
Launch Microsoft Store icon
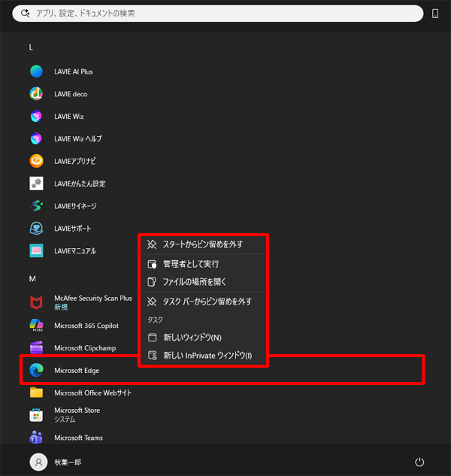[x=36, y=415]
